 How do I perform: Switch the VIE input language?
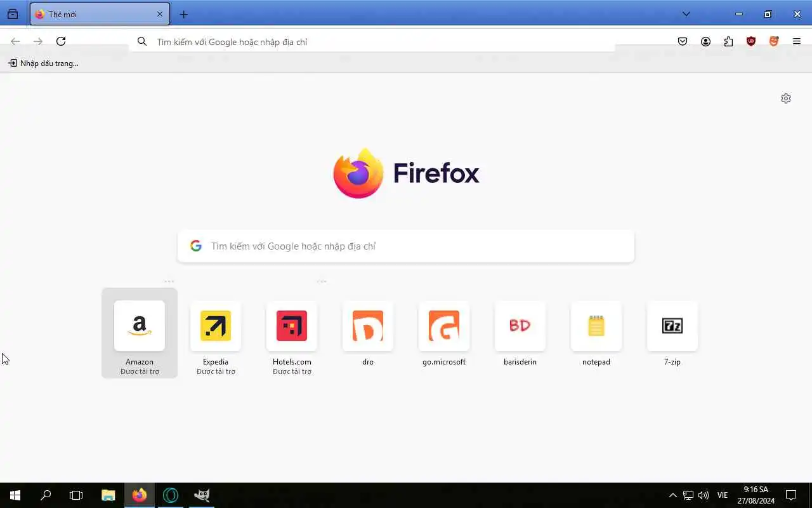point(723,495)
